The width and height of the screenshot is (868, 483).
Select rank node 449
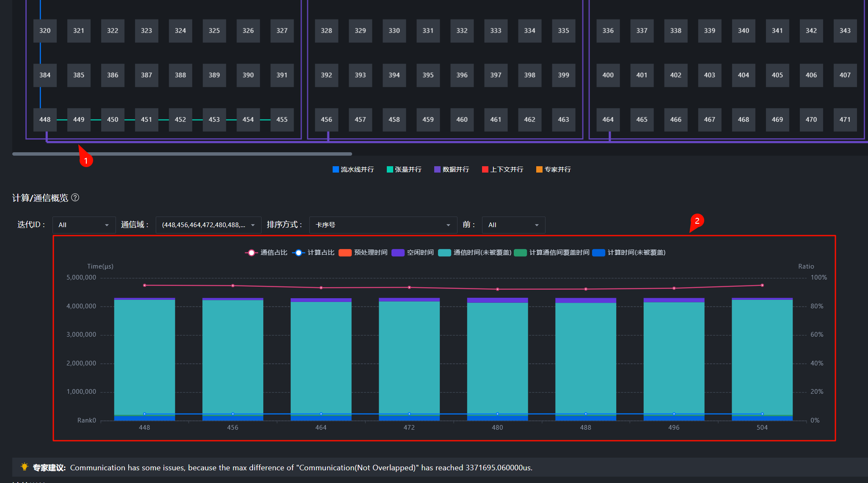(79, 119)
